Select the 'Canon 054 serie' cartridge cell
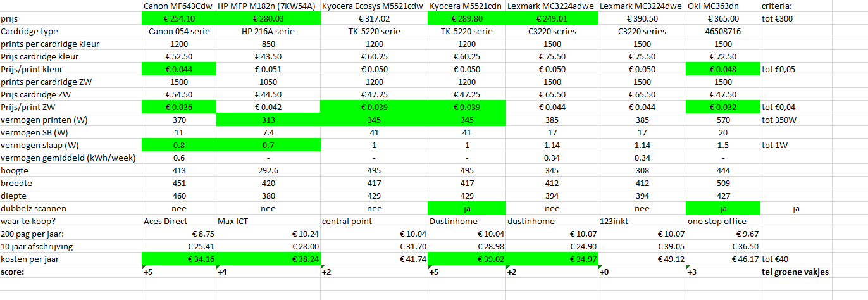Screen dimensions: 868x300 (178, 32)
